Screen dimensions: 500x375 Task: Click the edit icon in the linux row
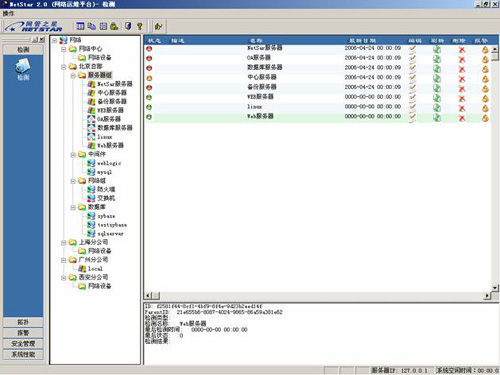413,107
